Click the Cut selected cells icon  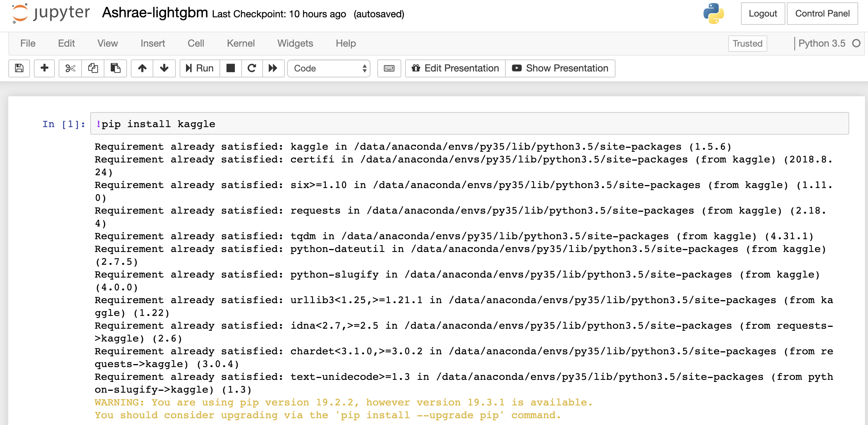(x=69, y=68)
